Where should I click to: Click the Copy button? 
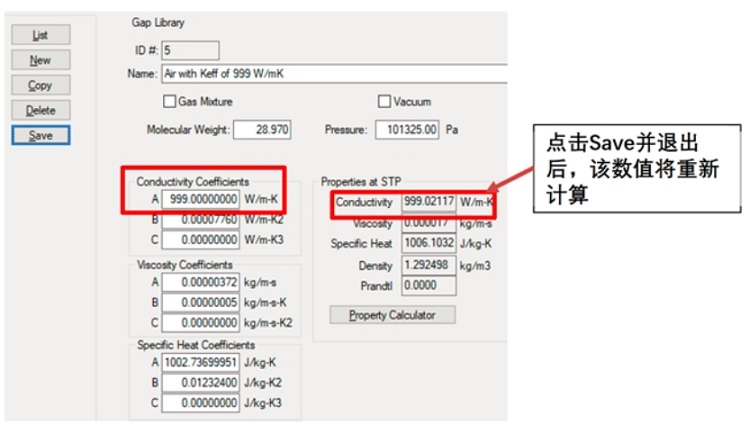40,85
